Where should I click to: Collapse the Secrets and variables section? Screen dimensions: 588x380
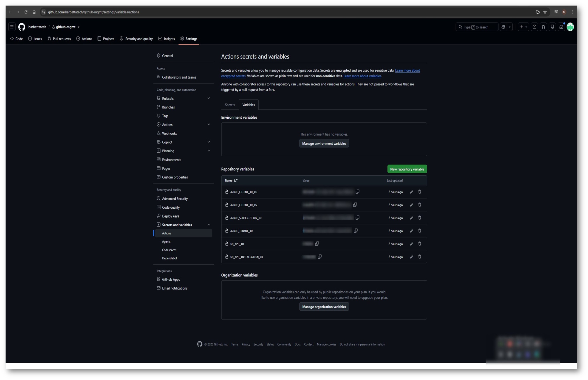[x=208, y=225]
